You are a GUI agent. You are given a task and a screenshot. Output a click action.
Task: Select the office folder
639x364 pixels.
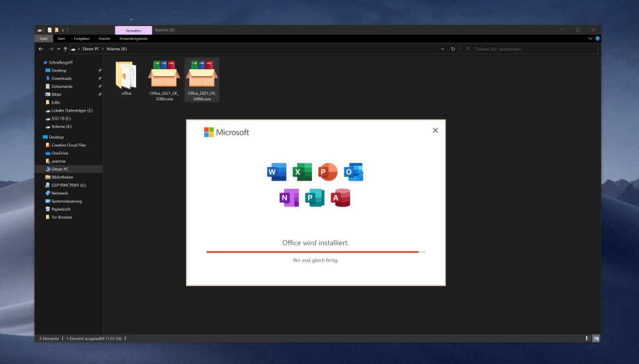tap(126, 79)
